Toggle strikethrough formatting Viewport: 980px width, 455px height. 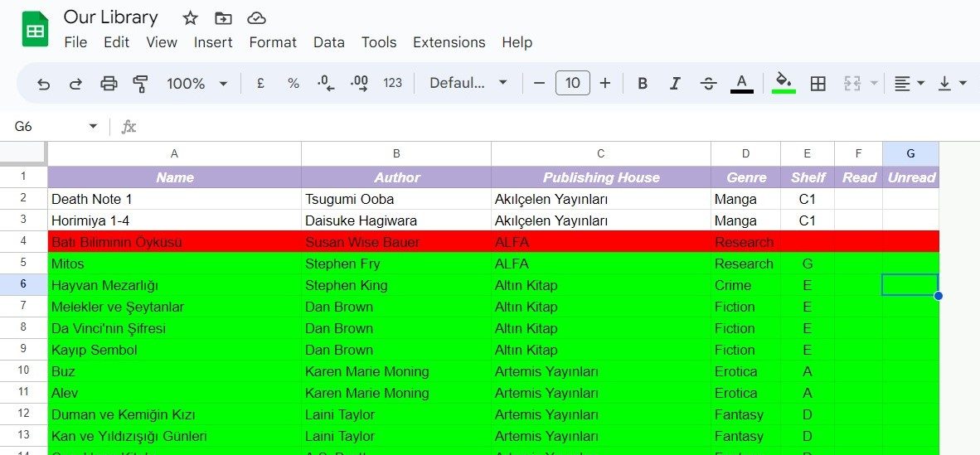click(708, 84)
